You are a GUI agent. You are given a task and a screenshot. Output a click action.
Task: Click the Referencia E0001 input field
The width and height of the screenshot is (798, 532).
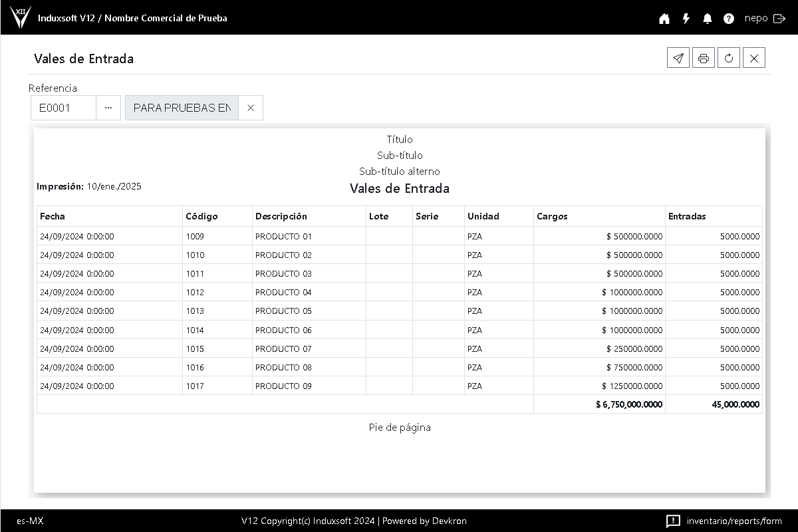[64, 108]
